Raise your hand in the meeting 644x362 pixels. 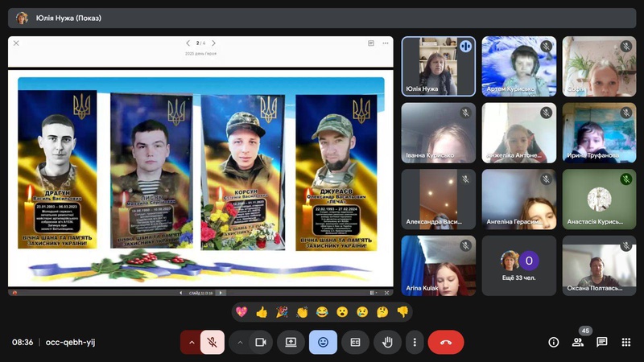[x=387, y=342]
